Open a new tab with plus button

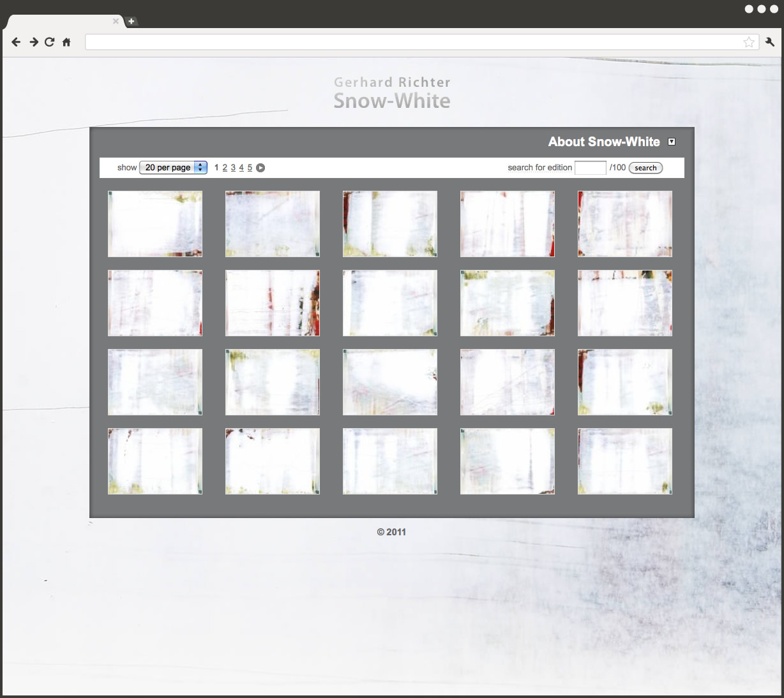coord(131,21)
